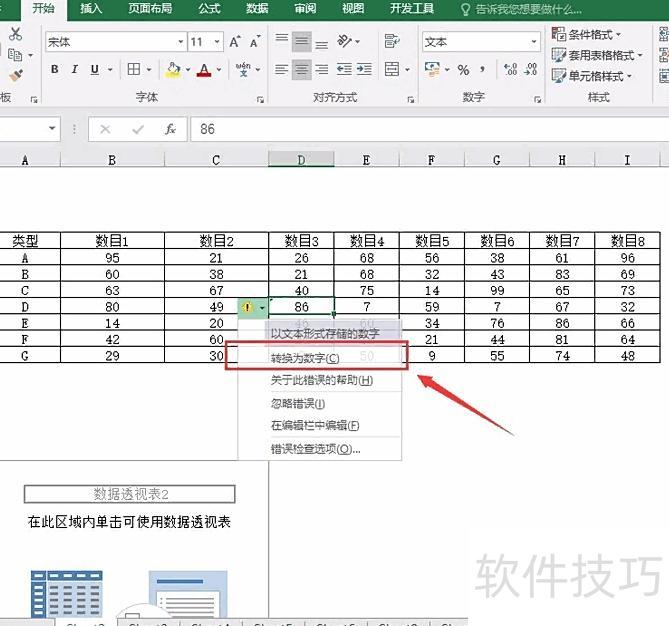669x626 pixels.
Task: Click the increase indent icon
Action: (364, 69)
